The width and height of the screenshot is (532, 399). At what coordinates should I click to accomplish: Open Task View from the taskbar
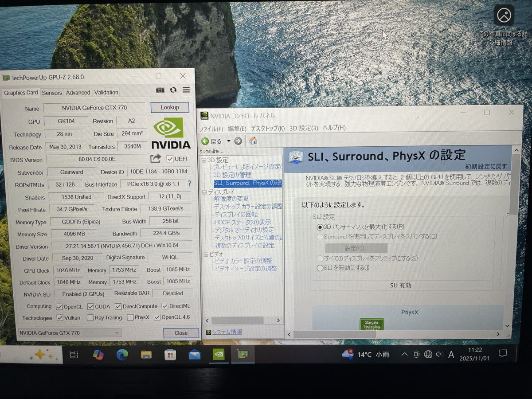click(x=74, y=355)
